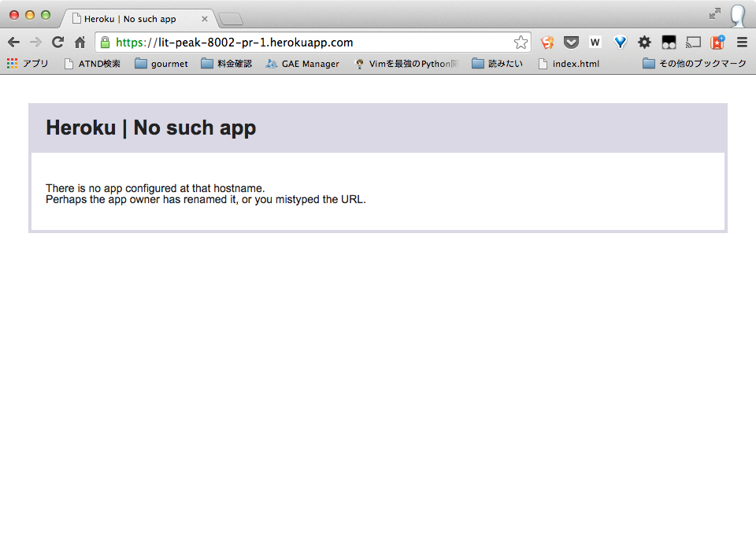Close the Heroku tab
This screenshot has width=756, height=548.
[x=205, y=19]
